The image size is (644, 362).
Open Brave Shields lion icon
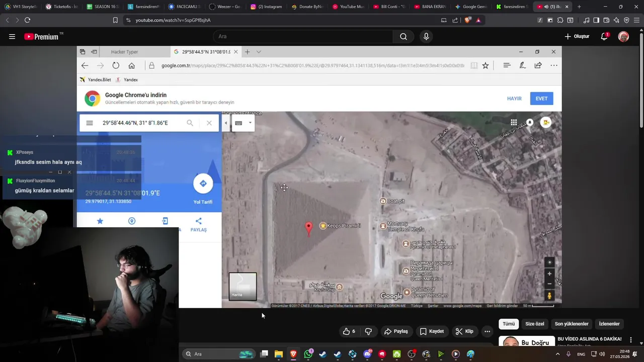467,20
